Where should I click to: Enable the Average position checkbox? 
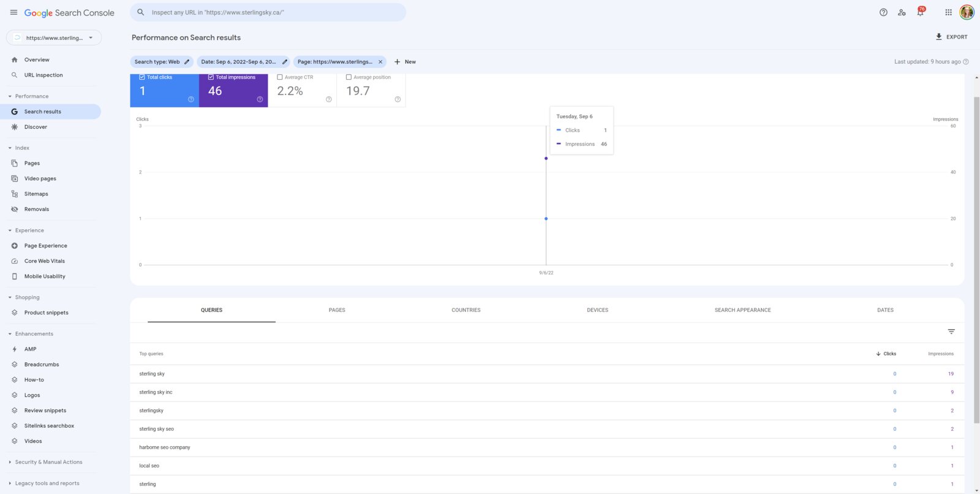coord(349,77)
